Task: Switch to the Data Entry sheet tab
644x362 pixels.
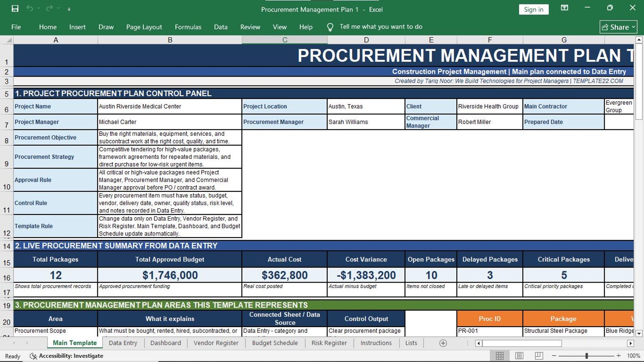Action: 123,343
